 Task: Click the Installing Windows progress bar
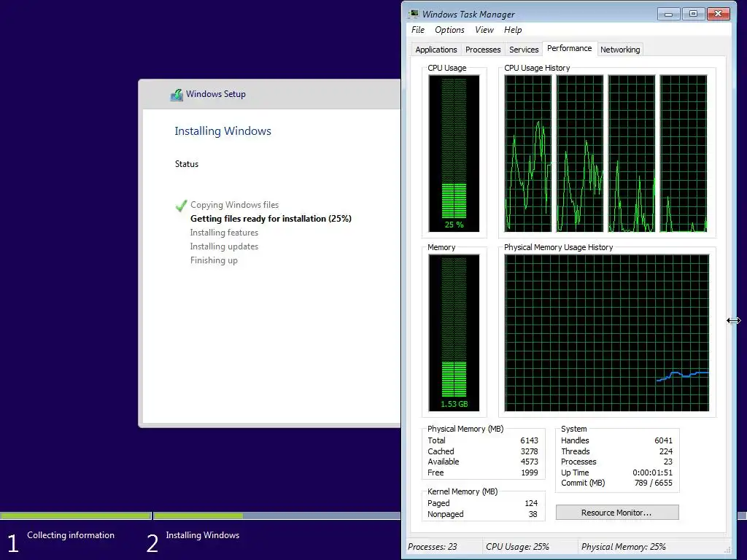(276, 516)
